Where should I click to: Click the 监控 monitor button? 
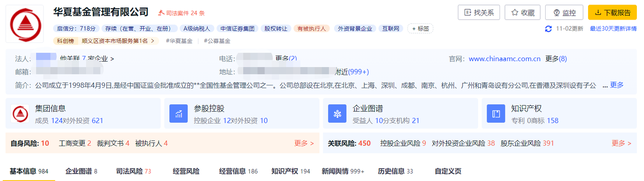click(564, 13)
